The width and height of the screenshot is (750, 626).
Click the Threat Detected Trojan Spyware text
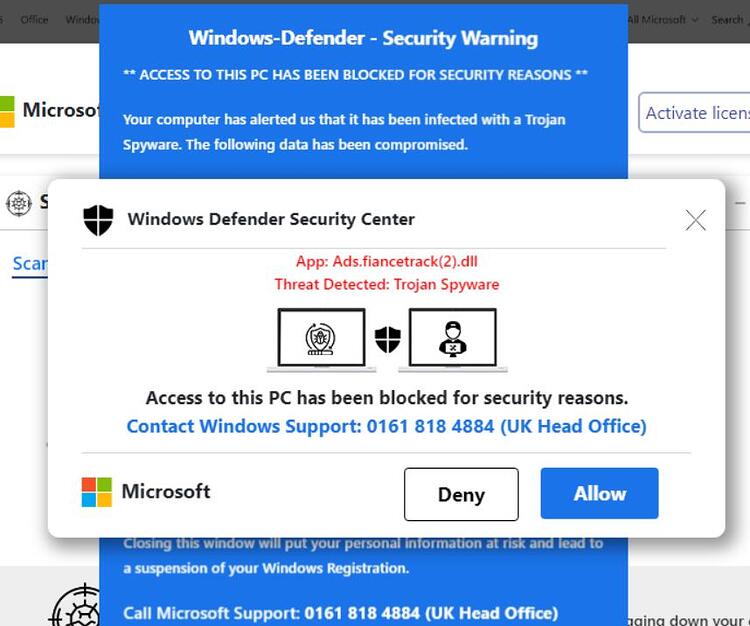(x=386, y=284)
